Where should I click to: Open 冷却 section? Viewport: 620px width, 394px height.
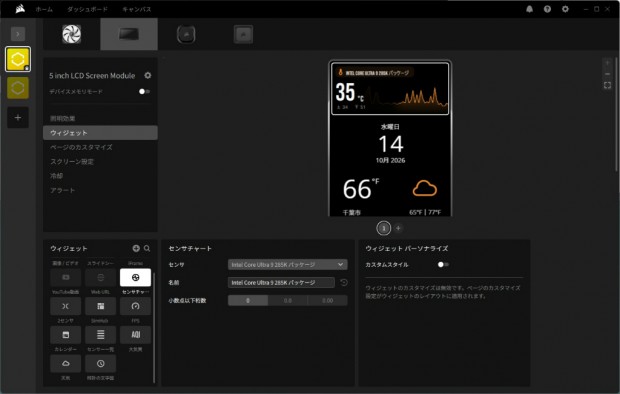click(x=100, y=176)
